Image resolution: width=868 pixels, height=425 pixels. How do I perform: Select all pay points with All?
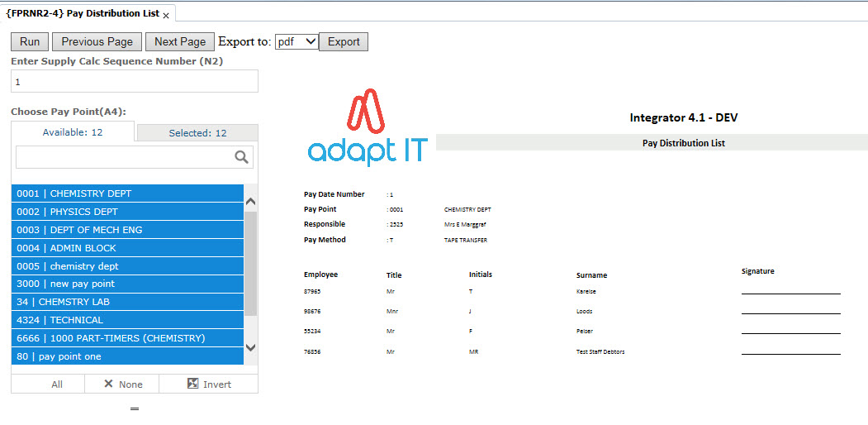coord(56,384)
